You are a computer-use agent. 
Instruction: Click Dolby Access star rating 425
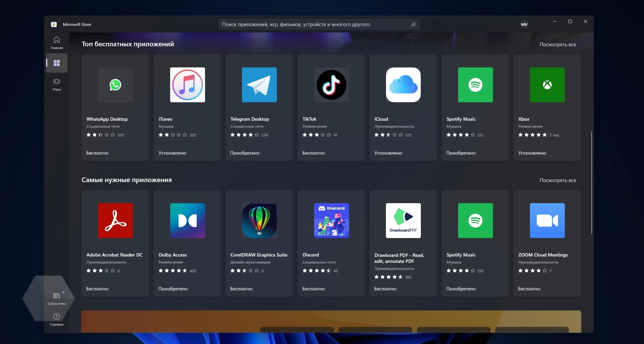(177, 271)
